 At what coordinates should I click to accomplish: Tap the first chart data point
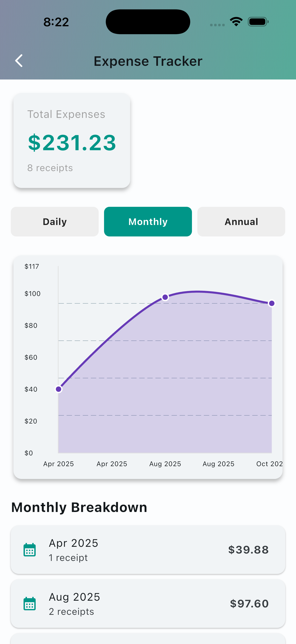pos(59,389)
